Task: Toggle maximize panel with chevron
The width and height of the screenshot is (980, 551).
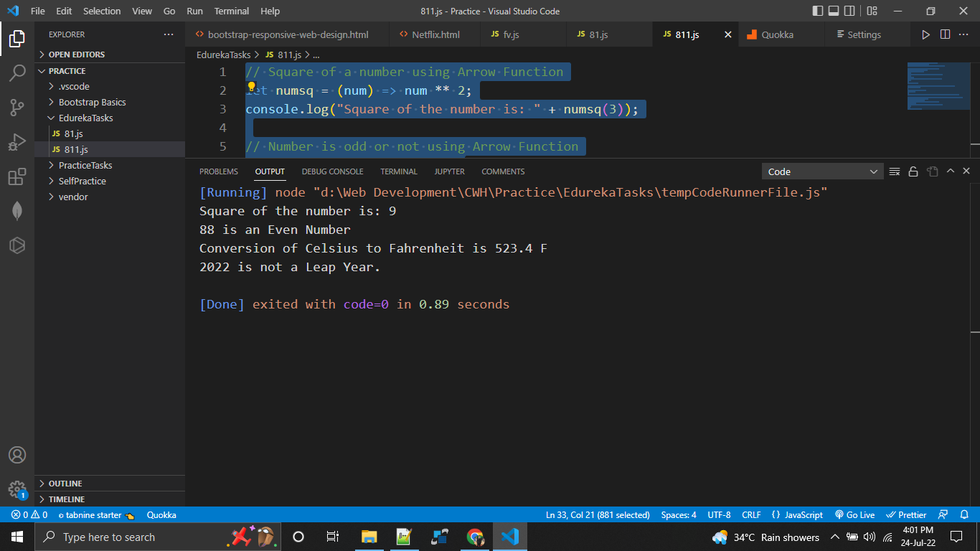Action: pyautogui.click(x=951, y=171)
